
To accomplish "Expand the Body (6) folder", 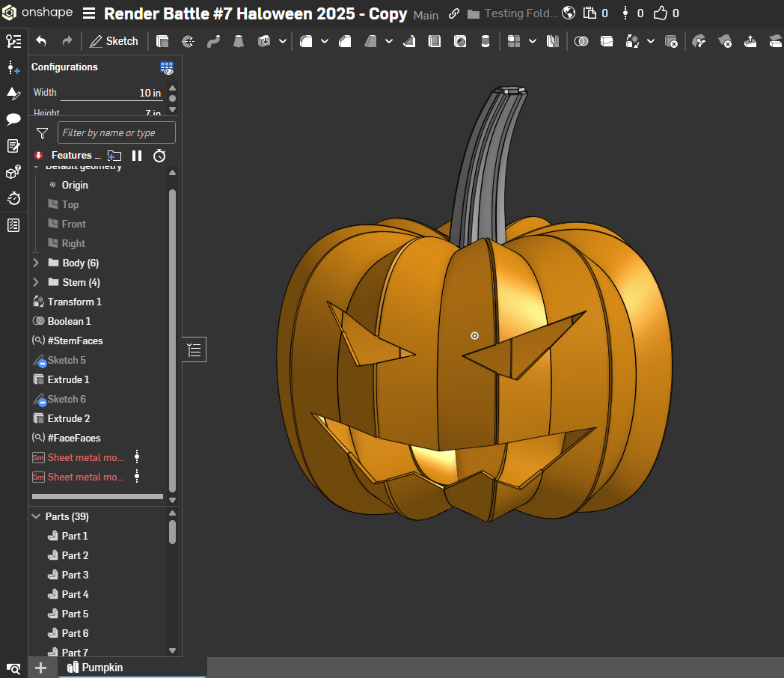I will (36, 263).
